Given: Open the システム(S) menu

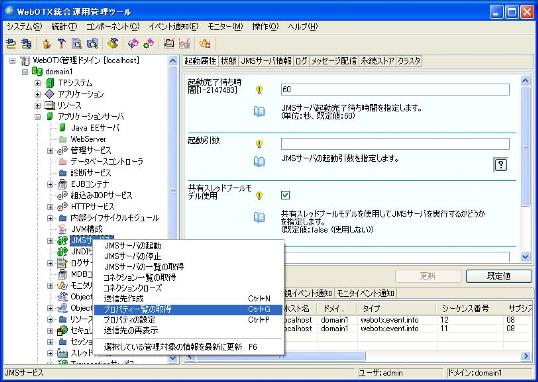Looking at the screenshot, I should pyautogui.click(x=24, y=26).
